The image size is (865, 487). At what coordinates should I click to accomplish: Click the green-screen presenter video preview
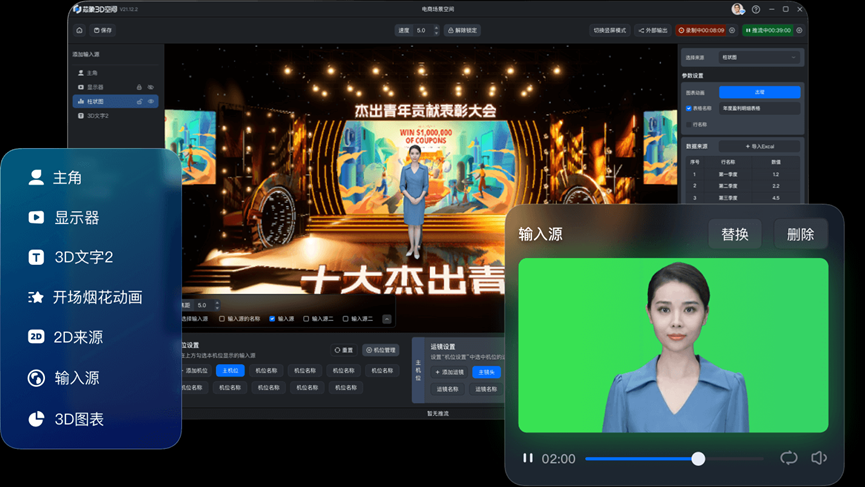pos(673,345)
